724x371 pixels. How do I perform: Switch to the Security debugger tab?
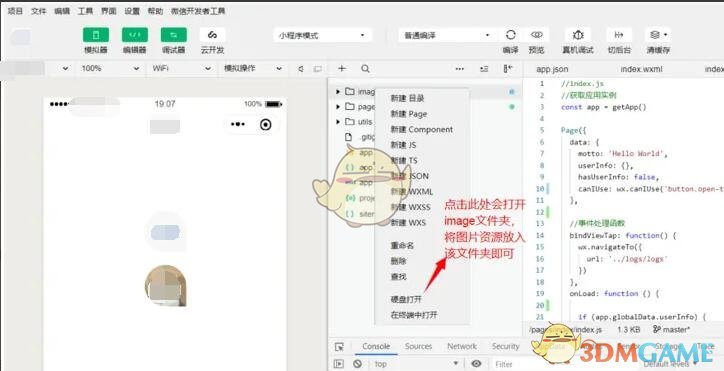click(x=506, y=346)
